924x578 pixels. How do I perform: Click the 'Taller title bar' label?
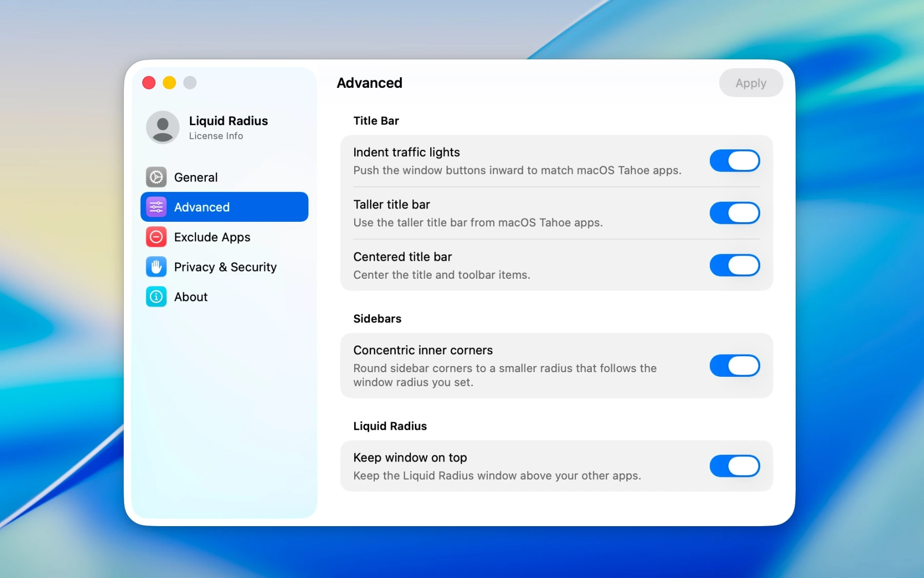[392, 205]
